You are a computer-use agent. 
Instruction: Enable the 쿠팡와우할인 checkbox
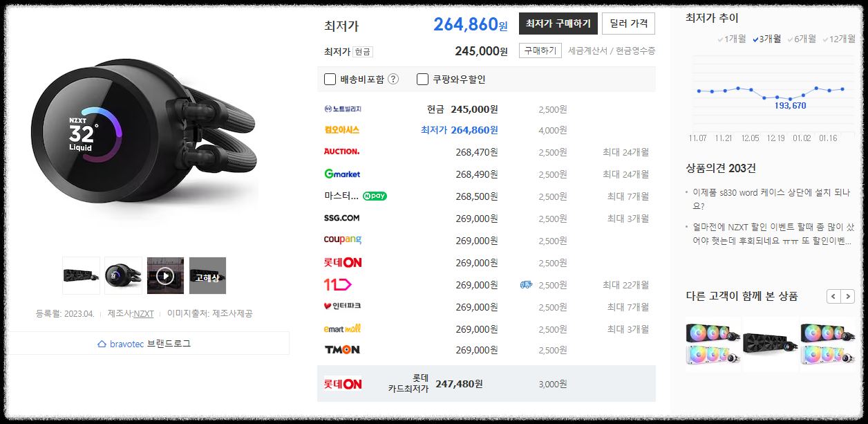[x=423, y=79]
